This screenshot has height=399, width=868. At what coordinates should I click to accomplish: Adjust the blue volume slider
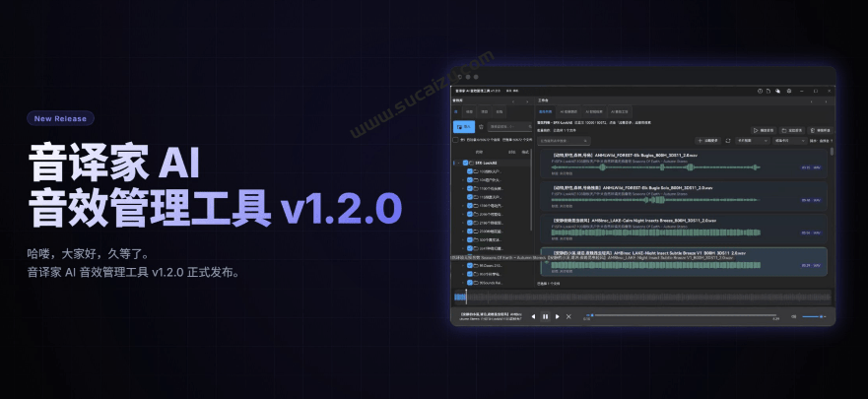[814, 316]
